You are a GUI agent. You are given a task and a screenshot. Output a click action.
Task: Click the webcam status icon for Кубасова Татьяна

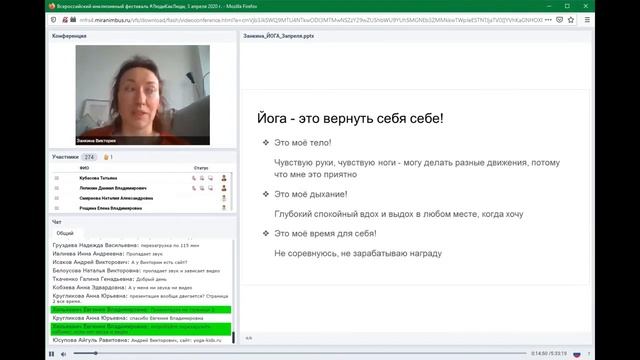202,178
